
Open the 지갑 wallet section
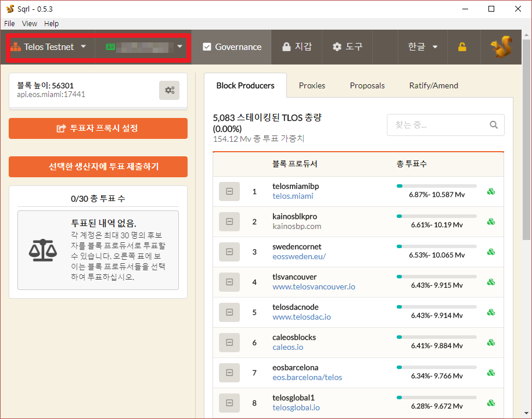click(297, 47)
